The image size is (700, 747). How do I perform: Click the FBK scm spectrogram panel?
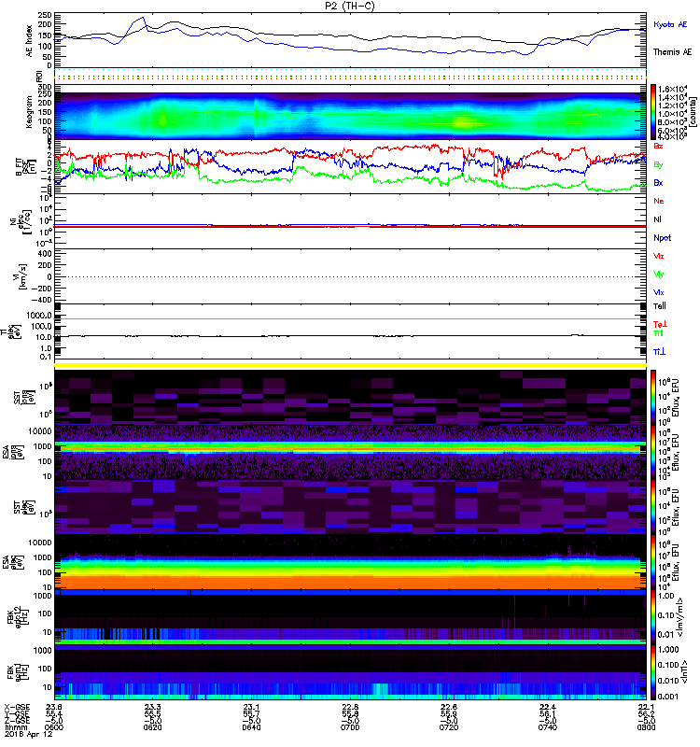[x=350, y=672]
